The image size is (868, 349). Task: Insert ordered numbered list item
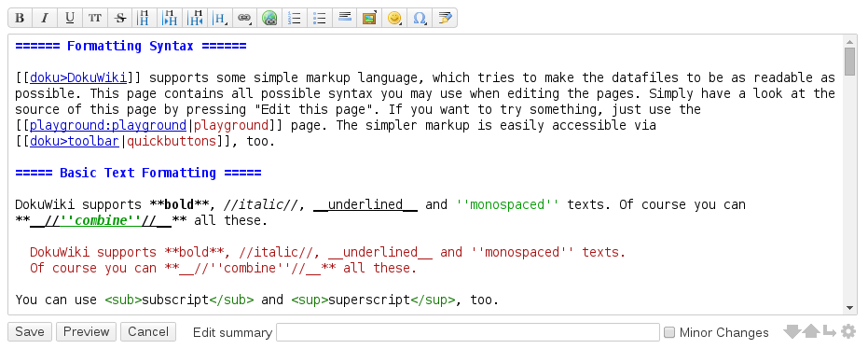pyautogui.click(x=295, y=18)
